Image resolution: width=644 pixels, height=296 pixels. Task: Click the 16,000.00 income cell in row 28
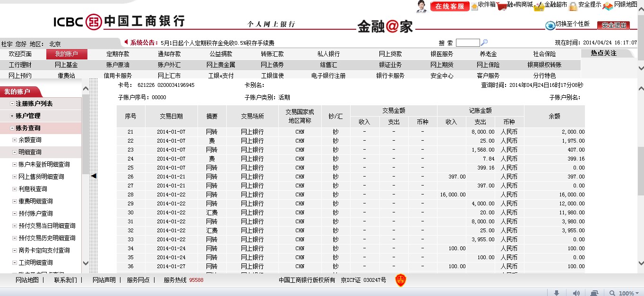tap(453, 195)
